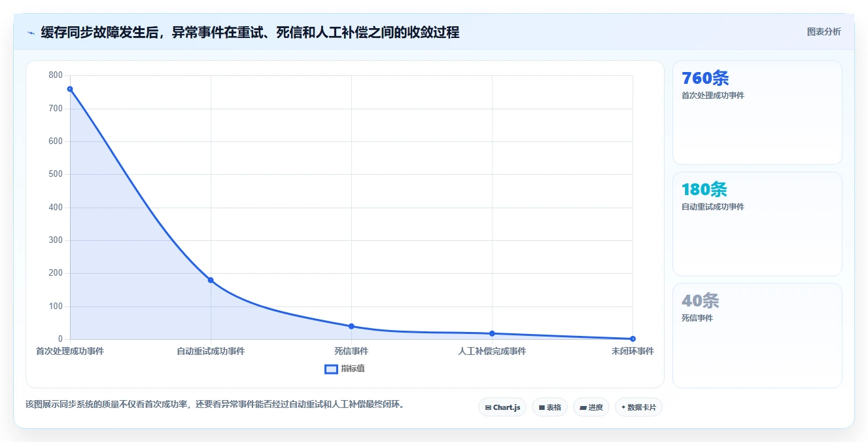Click the 40条 card value
This screenshot has width=868, height=442.
[x=701, y=301]
